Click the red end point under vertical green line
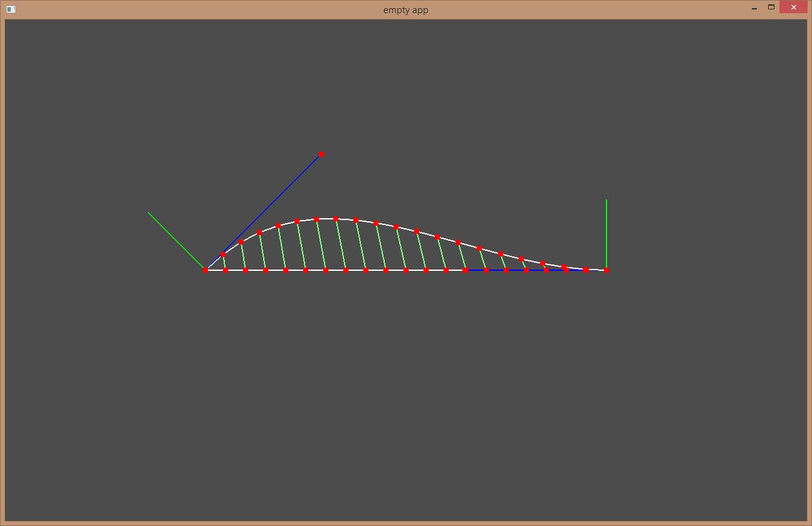The height and width of the screenshot is (526, 812). coord(606,270)
